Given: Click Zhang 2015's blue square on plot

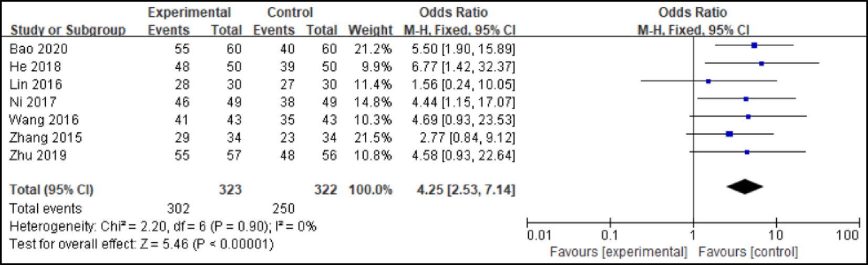Looking at the screenshot, I should pos(729,134).
